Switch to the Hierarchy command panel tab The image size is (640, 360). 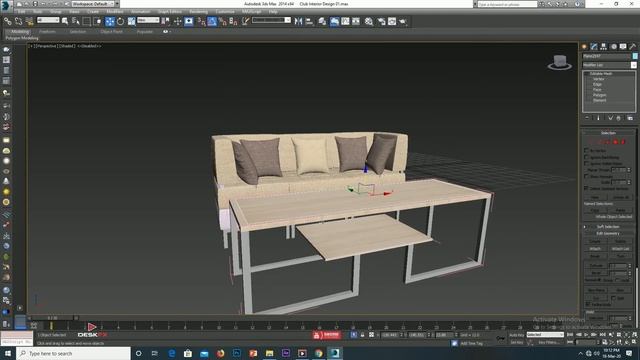(x=604, y=47)
